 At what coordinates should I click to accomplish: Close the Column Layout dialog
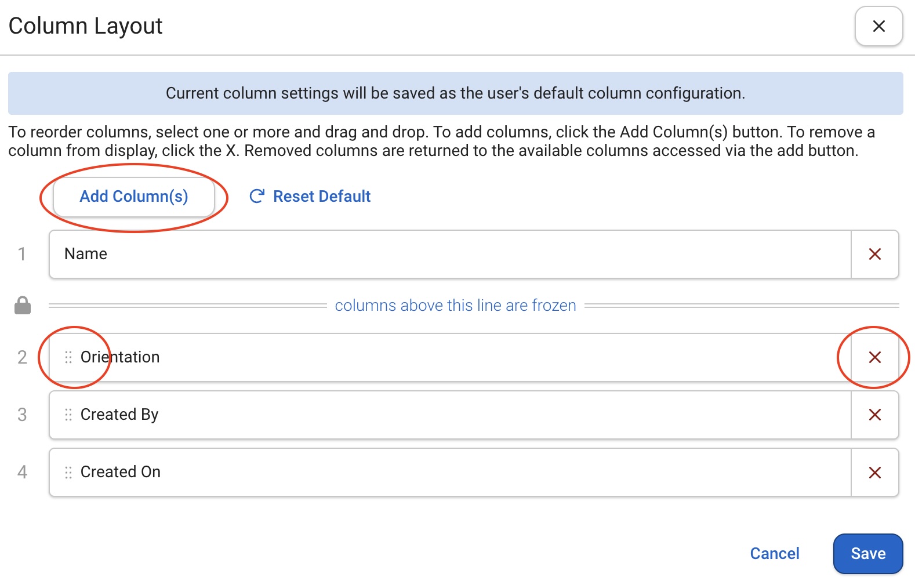pos(878,26)
